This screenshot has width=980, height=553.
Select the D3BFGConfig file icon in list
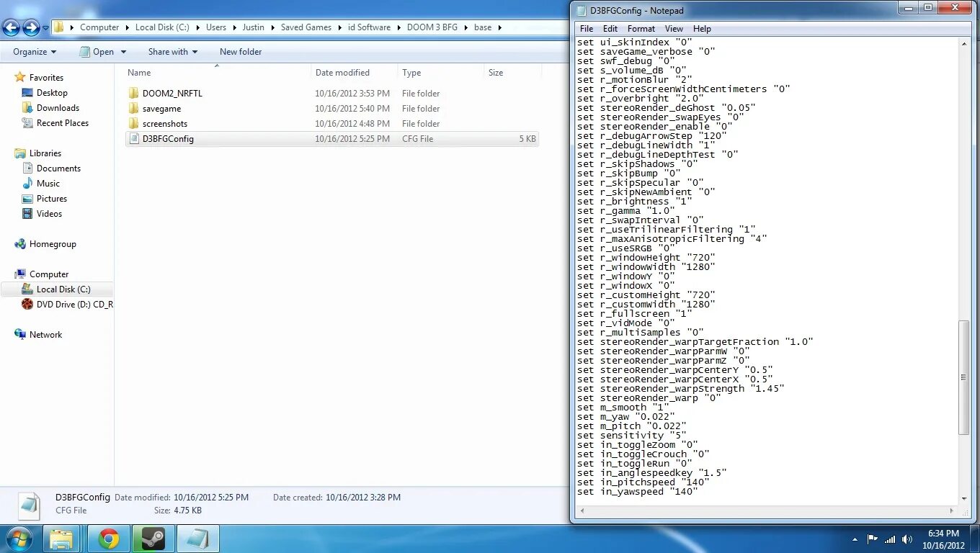point(133,139)
